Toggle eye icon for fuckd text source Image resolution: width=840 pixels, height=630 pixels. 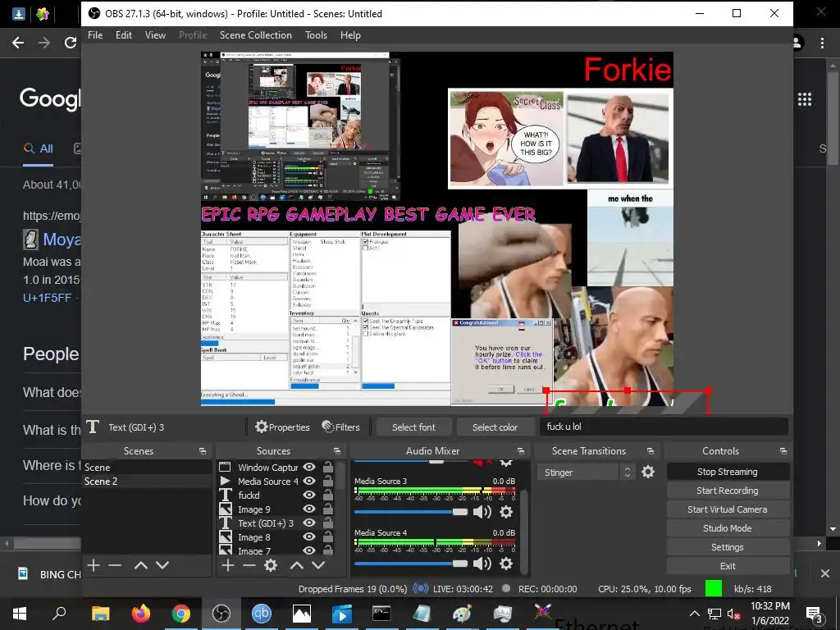click(309, 495)
